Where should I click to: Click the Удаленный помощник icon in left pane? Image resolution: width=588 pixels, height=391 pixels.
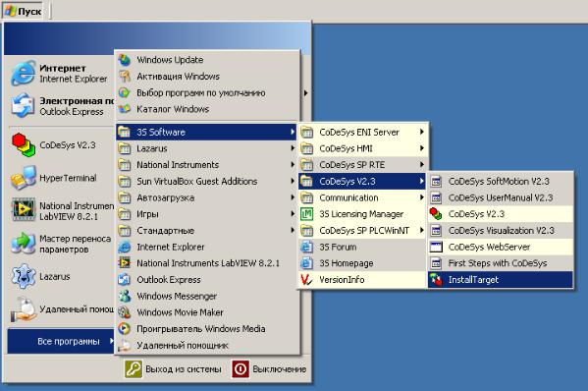click(x=24, y=309)
